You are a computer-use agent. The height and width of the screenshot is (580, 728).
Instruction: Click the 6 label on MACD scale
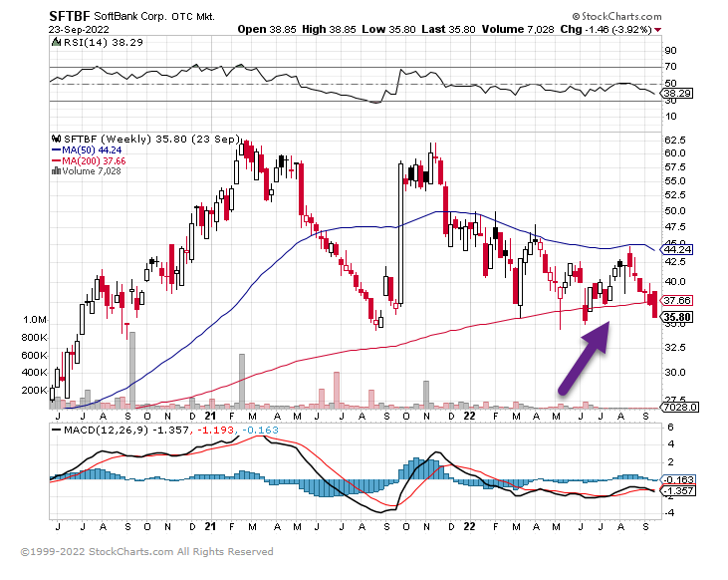[670, 428]
